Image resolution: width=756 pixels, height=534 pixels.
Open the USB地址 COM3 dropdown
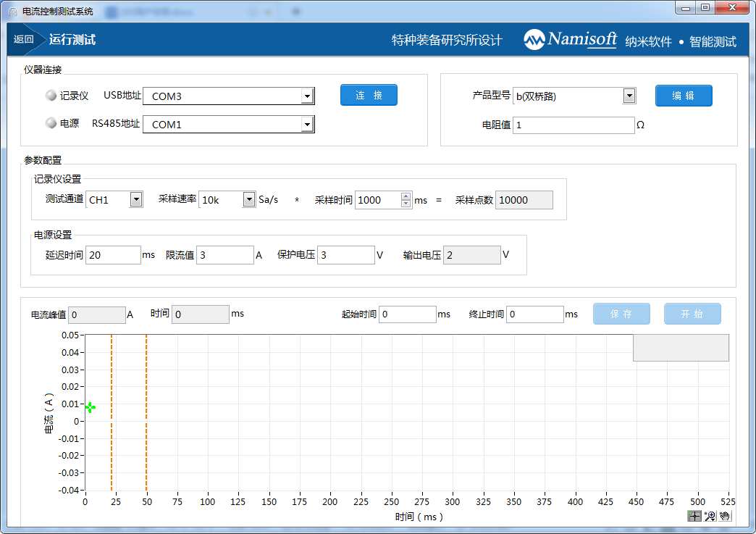pos(307,96)
